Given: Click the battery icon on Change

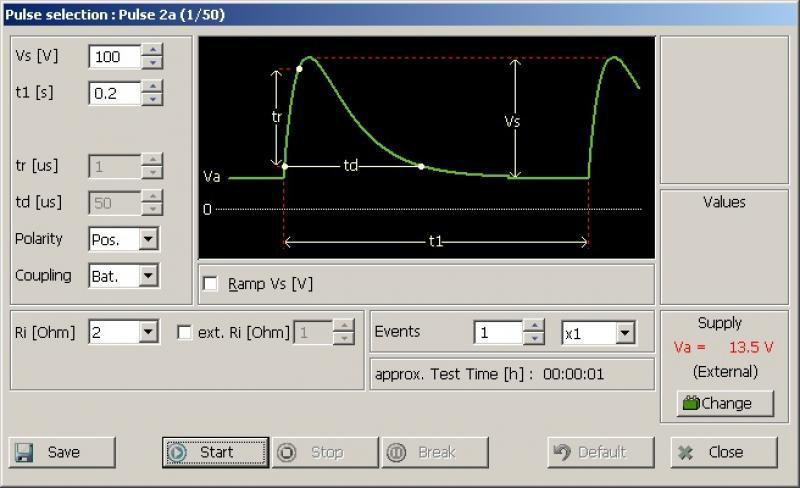Looking at the screenshot, I should (x=691, y=403).
